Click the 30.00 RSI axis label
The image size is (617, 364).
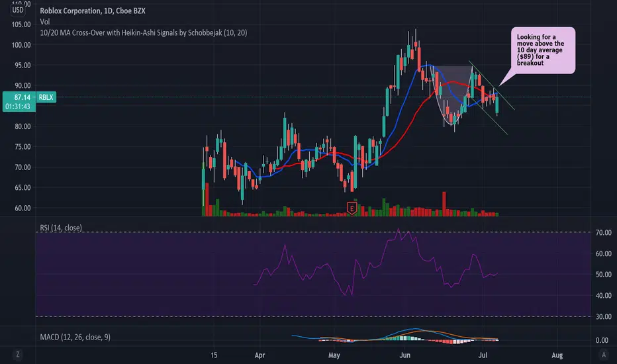604,316
